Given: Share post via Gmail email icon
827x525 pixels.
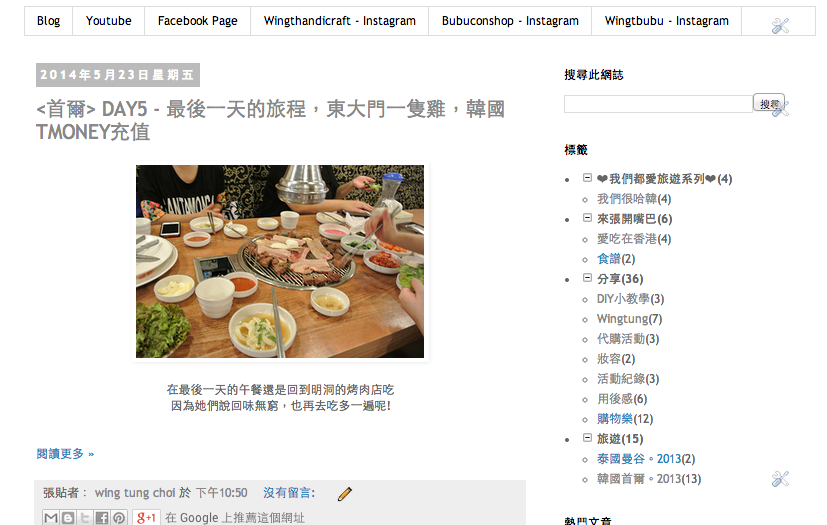Looking at the screenshot, I should [x=51, y=518].
